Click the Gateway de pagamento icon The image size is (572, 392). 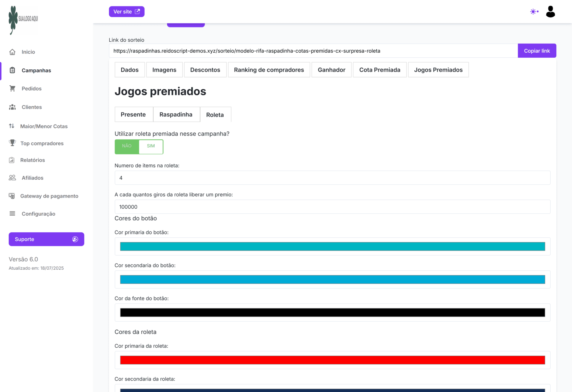click(12, 196)
